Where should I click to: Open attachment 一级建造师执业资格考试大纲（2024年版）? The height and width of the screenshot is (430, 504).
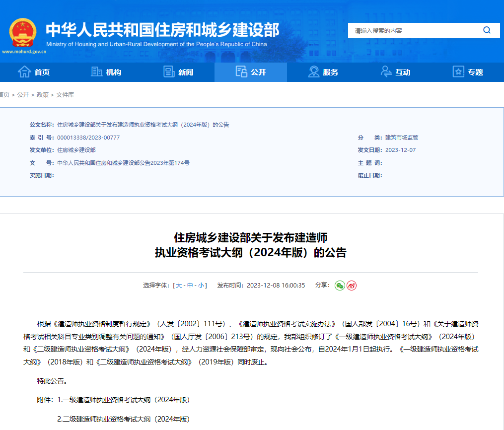pyautogui.click(x=123, y=399)
